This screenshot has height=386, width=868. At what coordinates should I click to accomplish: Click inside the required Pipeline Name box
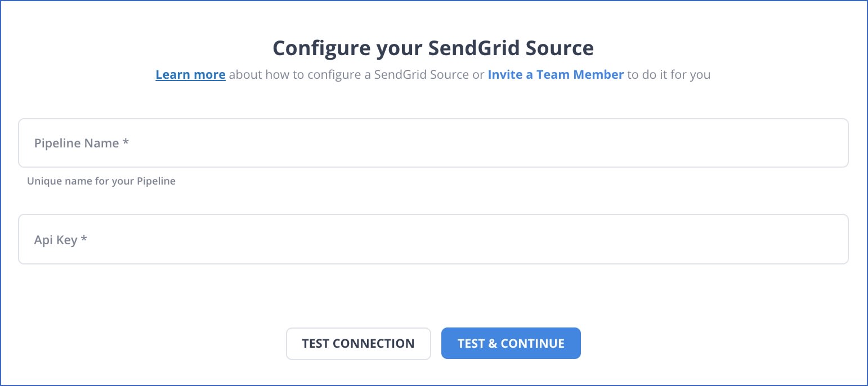point(433,143)
